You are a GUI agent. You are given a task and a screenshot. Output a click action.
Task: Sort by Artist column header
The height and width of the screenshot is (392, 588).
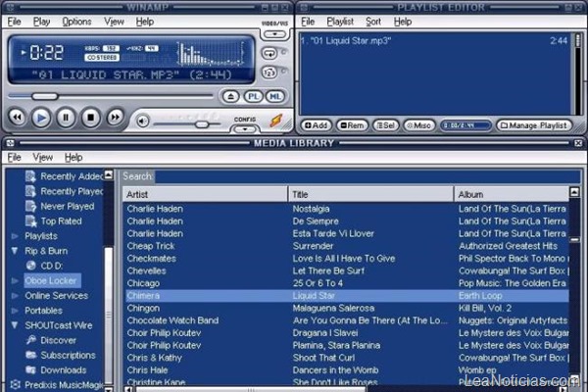[205, 194]
